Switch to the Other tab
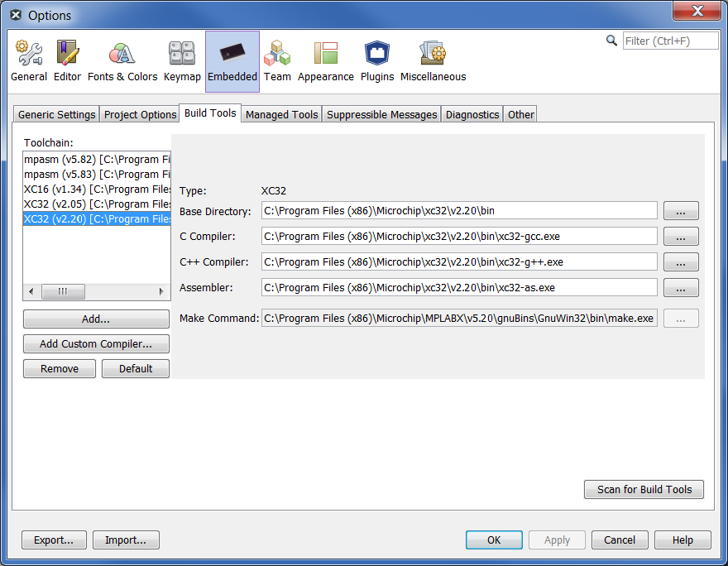The width and height of the screenshot is (728, 566). coord(520,114)
